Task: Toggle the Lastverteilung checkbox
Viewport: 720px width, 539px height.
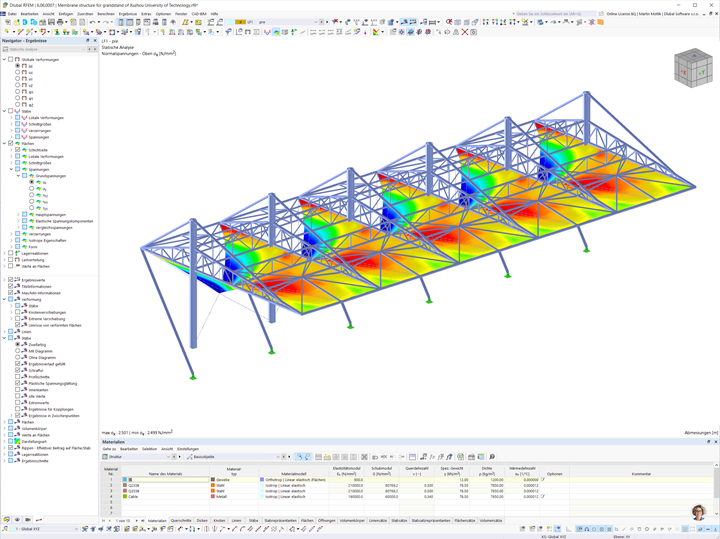Action: (11, 259)
